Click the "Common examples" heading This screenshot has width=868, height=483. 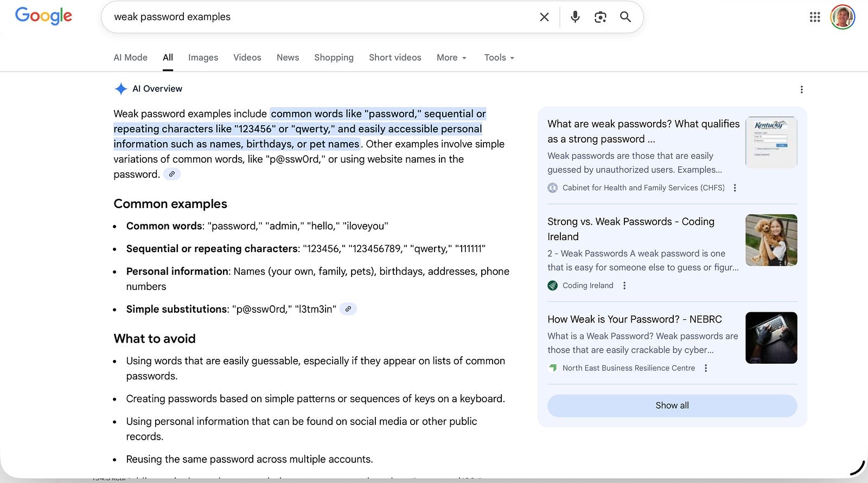170,204
